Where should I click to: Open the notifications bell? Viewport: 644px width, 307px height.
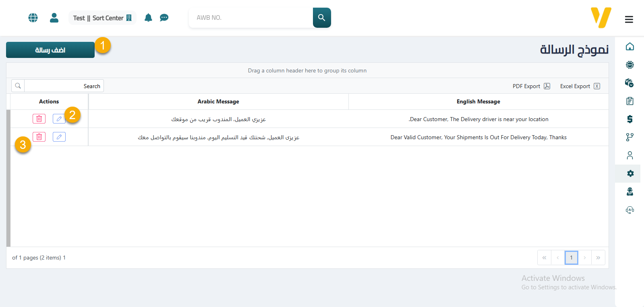pyautogui.click(x=148, y=18)
